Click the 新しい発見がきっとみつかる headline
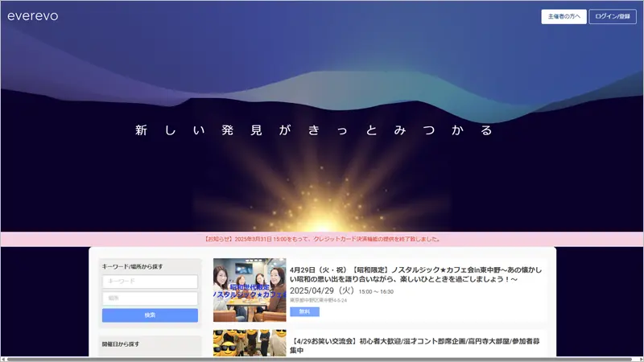644x362 pixels. pyautogui.click(x=314, y=130)
